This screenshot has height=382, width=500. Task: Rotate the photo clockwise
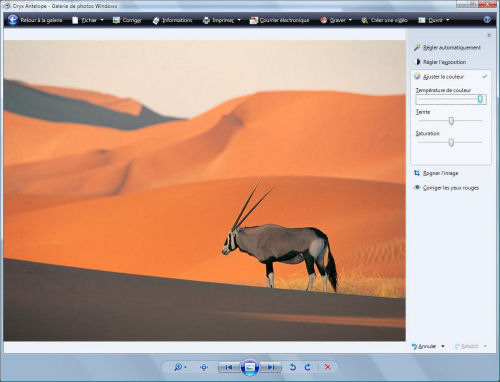307,367
